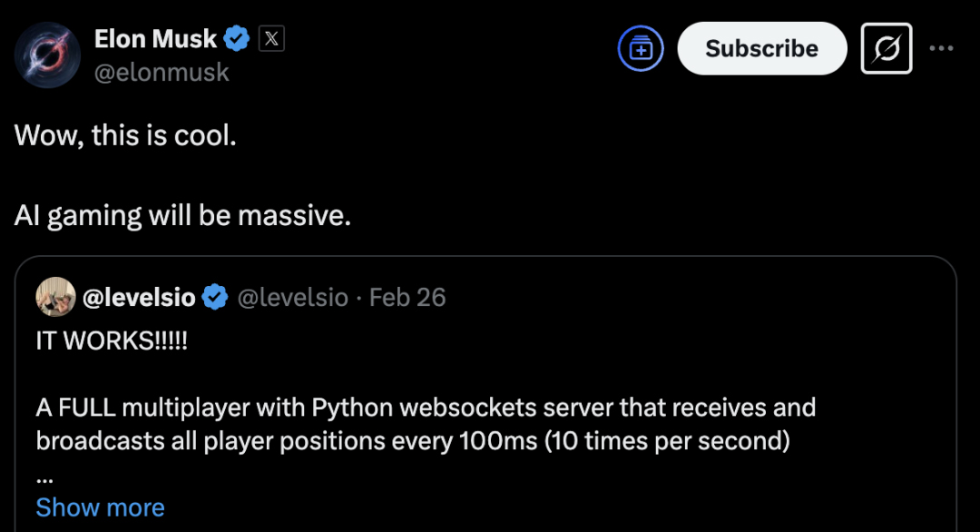Open the @elonmusk handle link
This screenshot has height=532, width=980.
coord(162,73)
